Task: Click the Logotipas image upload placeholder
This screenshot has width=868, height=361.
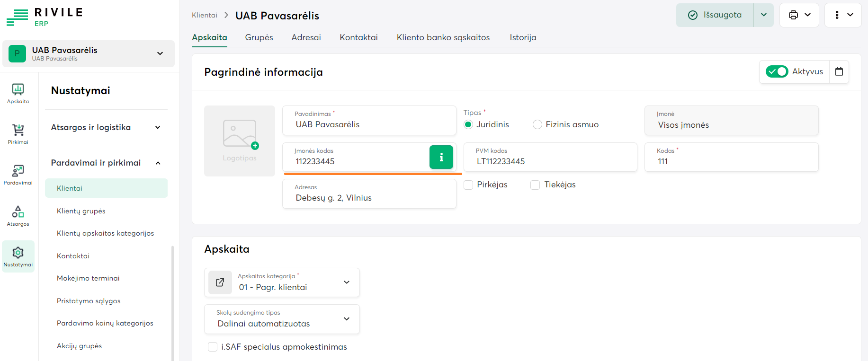Action: pyautogui.click(x=240, y=141)
